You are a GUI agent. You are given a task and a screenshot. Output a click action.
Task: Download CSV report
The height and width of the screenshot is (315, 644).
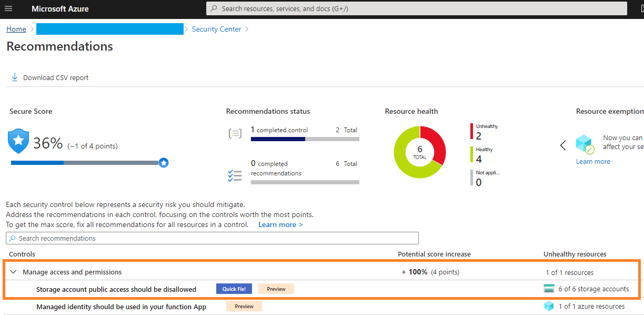(50, 77)
